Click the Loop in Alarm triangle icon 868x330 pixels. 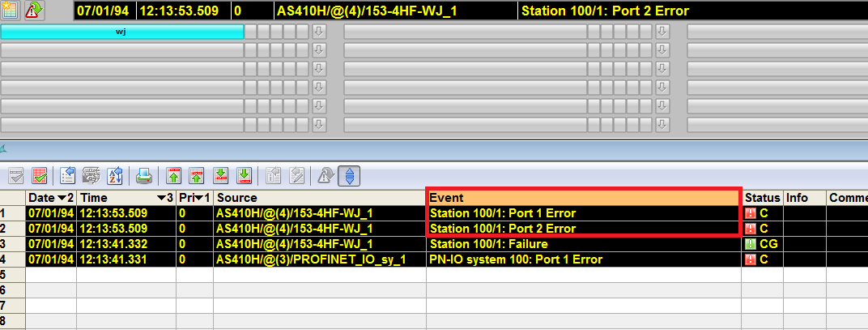point(325,177)
